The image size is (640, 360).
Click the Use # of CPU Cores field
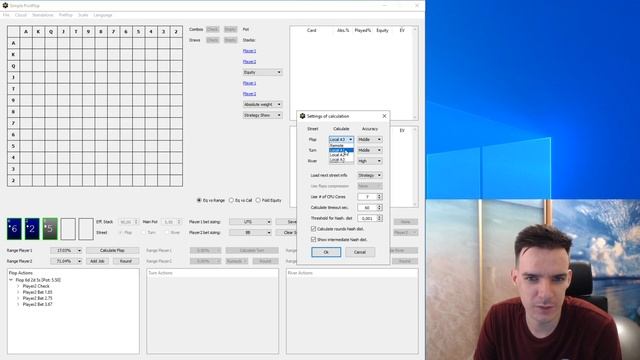(x=367, y=197)
